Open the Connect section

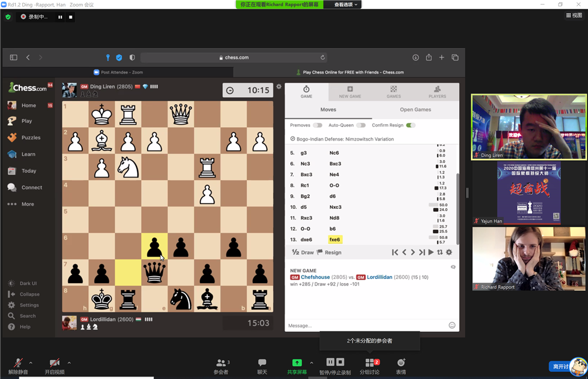(32, 187)
